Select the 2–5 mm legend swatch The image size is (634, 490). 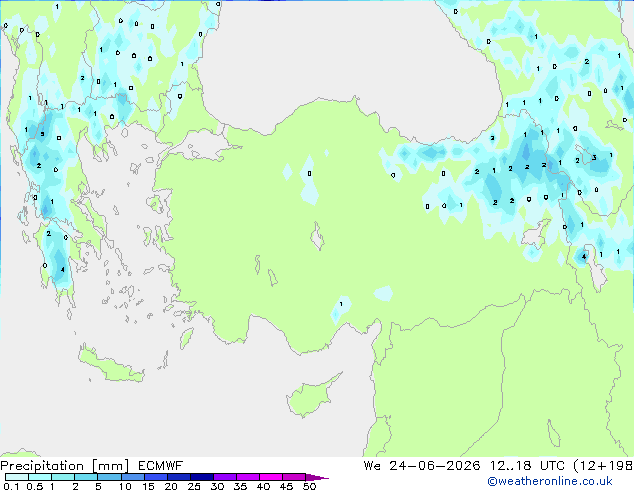tap(86, 477)
